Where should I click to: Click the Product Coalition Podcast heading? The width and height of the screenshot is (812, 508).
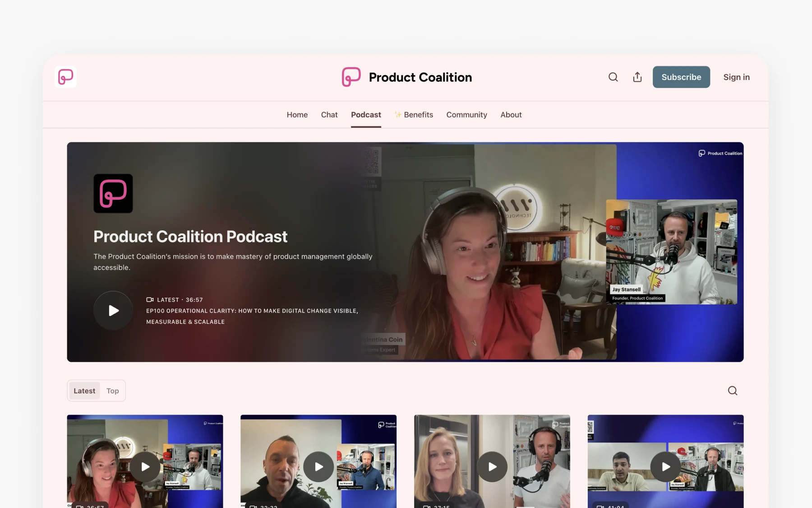[190, 237]
